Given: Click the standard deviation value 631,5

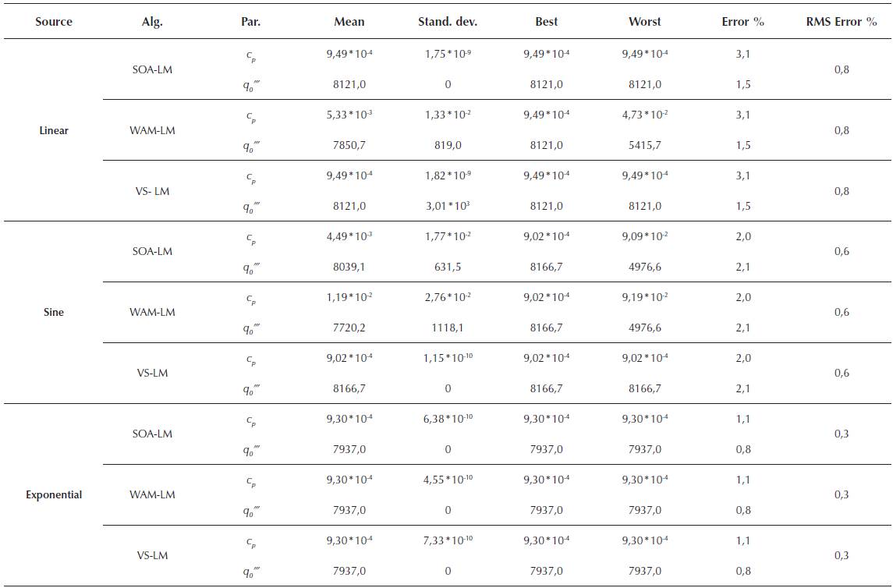Looking at the screenshot, I should point(448,267).
